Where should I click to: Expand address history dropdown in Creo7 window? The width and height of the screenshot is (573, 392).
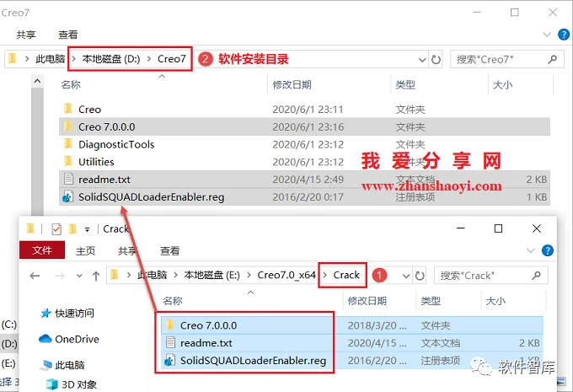(422, 59)
